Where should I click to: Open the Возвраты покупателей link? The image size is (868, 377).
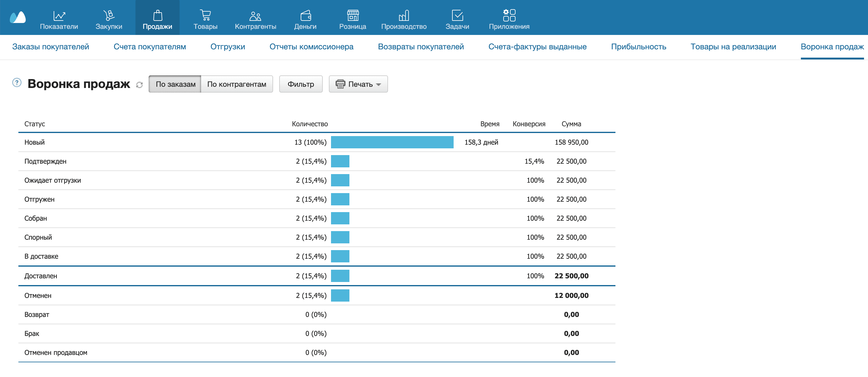coord(421,47)
